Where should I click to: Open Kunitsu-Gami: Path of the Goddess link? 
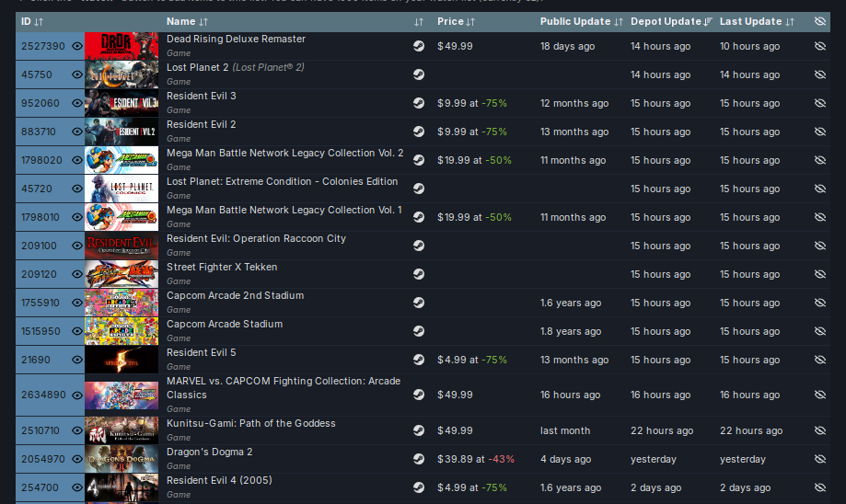point(251,423)
